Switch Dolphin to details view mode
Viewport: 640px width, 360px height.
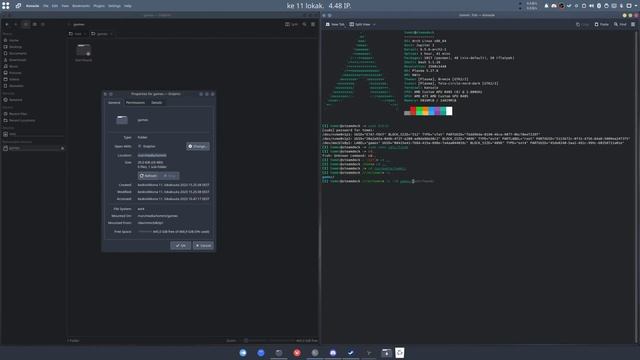(43, 24)
